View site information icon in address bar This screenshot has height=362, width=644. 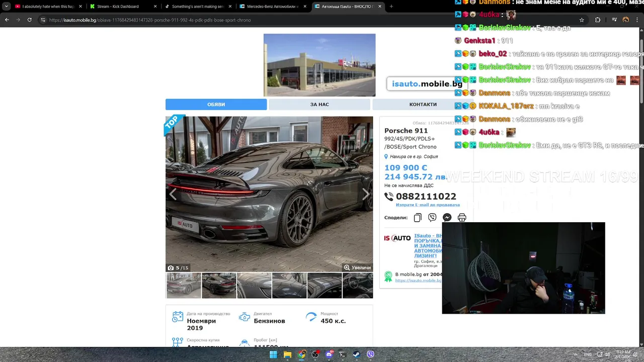43,20
